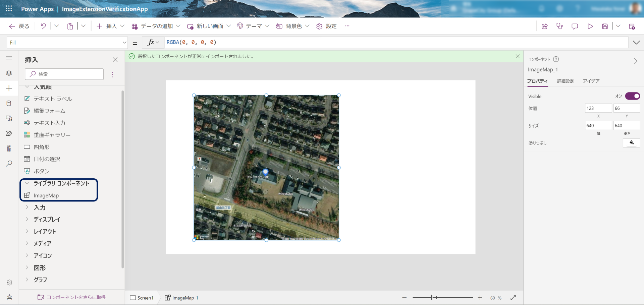
Task: Expand the paste options dropdown arrow
Action: [x=83, y=26]
